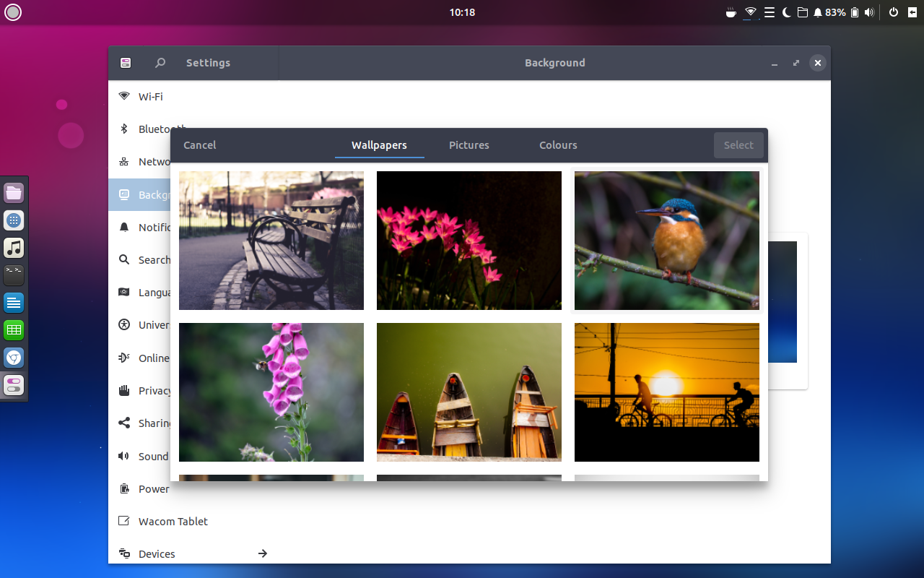
Task: Choose the kingfisher bird wallpaper
Action: 667,241
